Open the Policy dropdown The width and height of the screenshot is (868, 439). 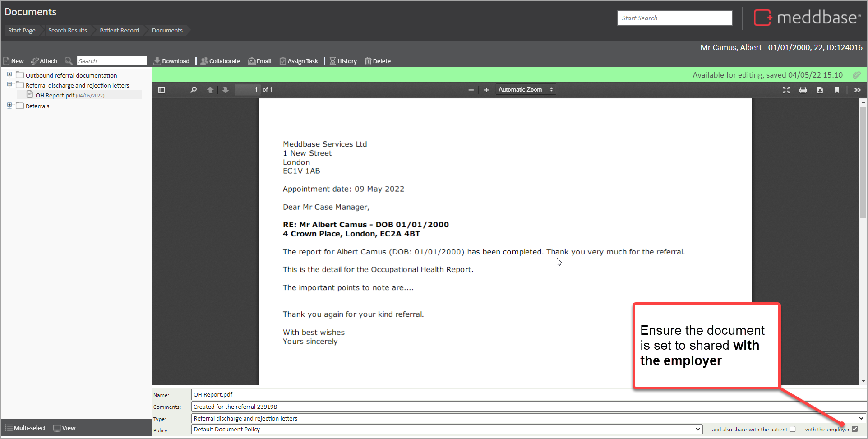pos(447,429)
